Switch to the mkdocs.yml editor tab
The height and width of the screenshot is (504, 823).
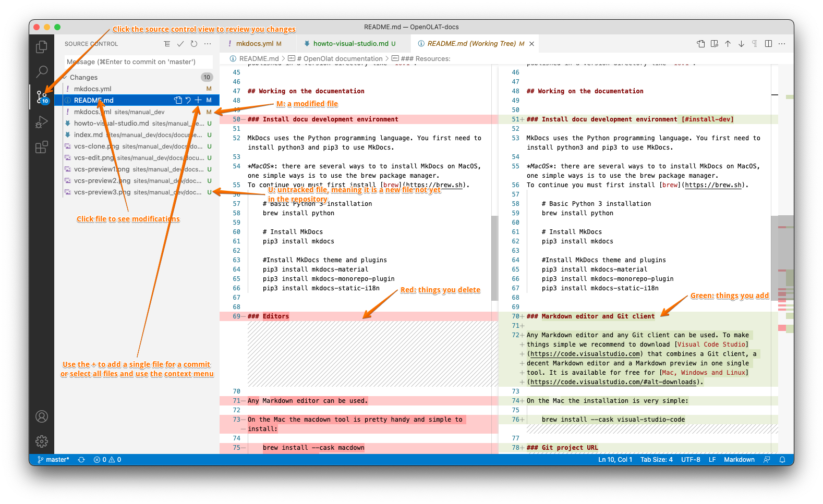point(255,44)
